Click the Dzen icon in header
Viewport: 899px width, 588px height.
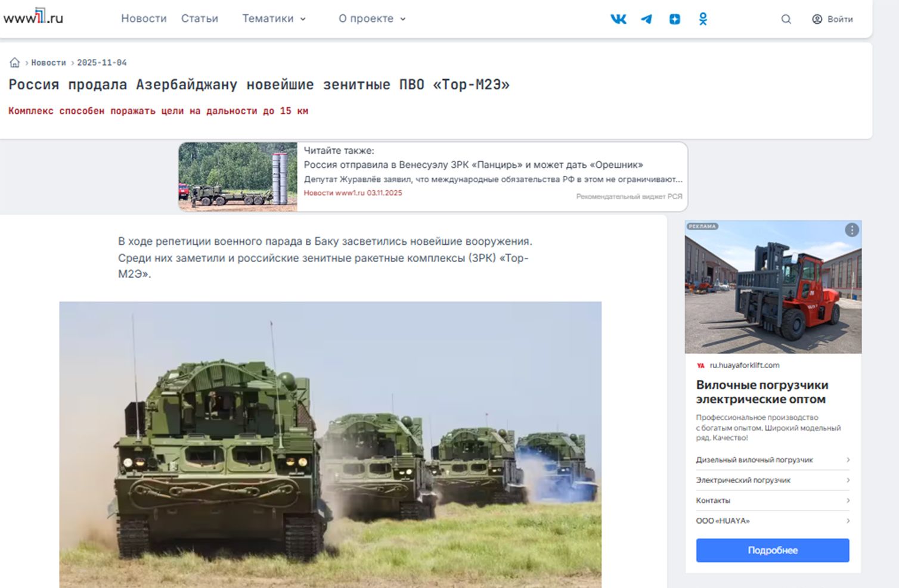[674, 19]
